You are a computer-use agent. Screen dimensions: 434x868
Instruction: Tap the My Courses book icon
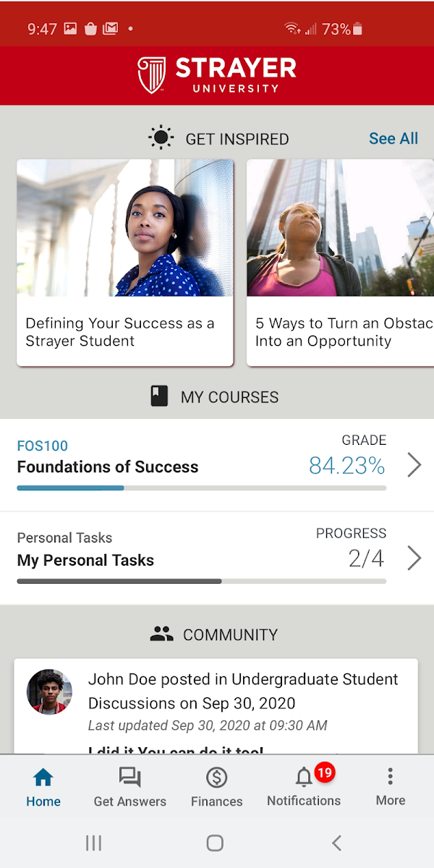(158, 396)
